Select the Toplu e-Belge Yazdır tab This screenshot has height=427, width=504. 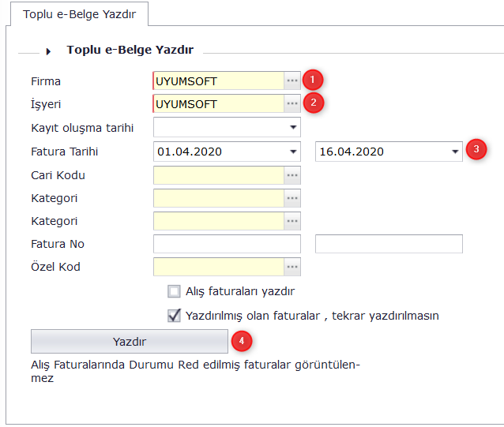coord(74,15)
